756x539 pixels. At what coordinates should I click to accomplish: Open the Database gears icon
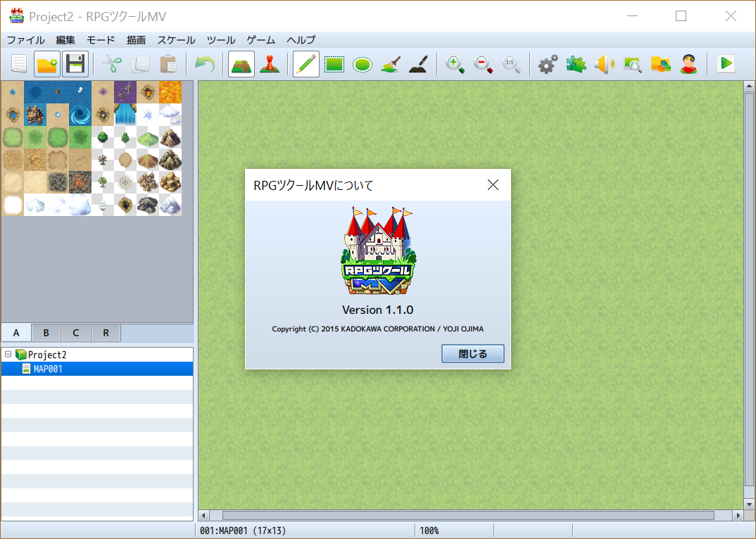click(548, 64)
